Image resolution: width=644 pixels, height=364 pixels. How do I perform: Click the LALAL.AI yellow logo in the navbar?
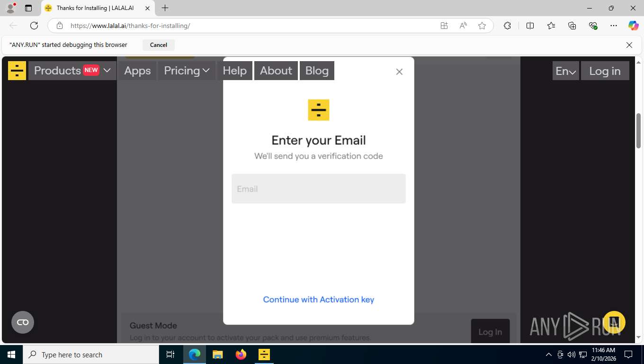17,71
